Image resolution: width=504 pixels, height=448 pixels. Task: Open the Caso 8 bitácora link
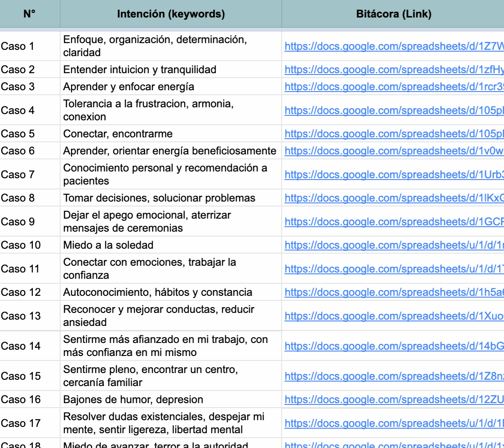click(394, 198)
